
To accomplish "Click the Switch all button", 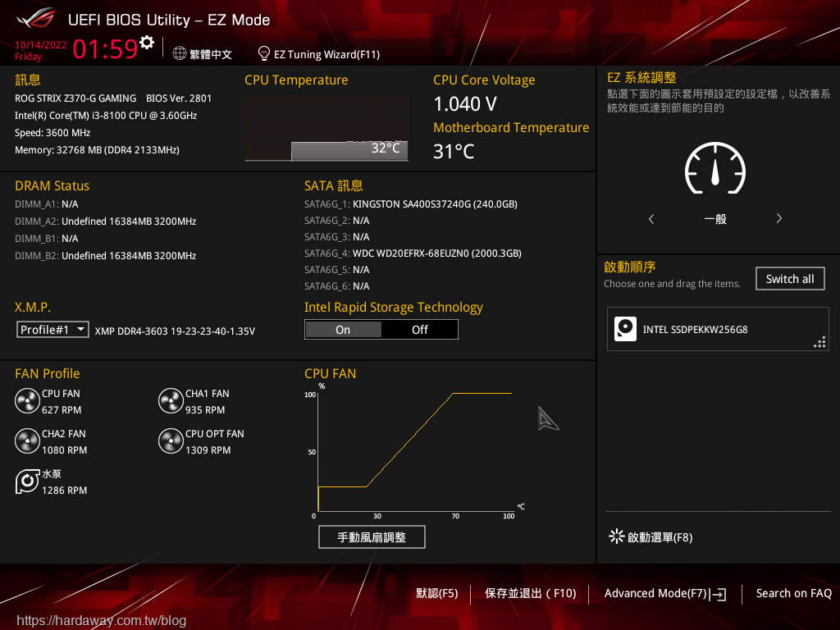I will click(790, 279).
